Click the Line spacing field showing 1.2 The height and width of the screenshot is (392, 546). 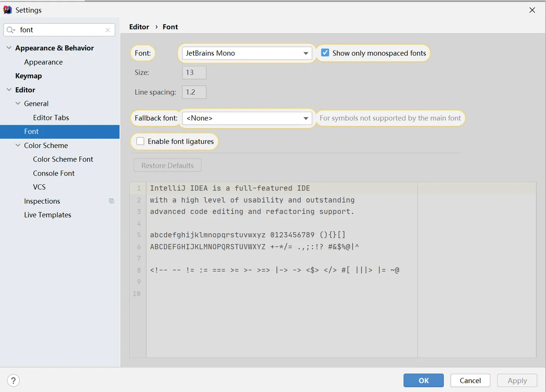[x=194, y=92]
